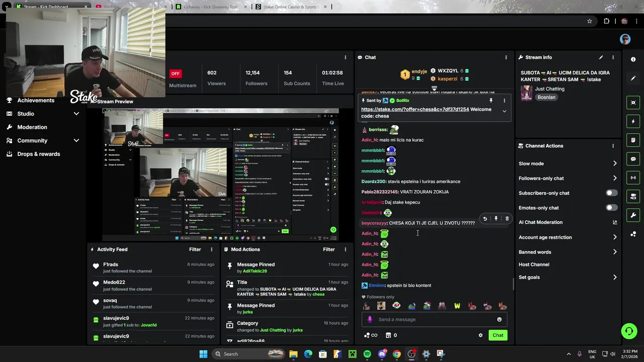Open the Chat panel options menu
The height and width of the screenshot is (362, 644).
(506, 57)
